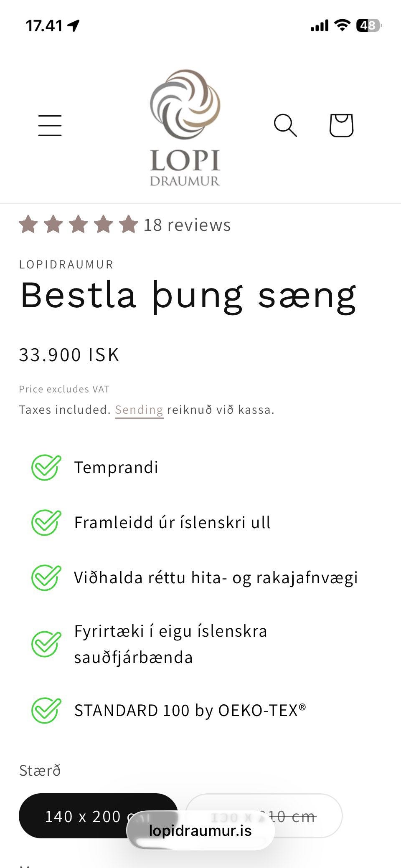Tap the Wi-Fi status icon
The width and height of the screenshot is (401, 868).
(x=342, y=26)
